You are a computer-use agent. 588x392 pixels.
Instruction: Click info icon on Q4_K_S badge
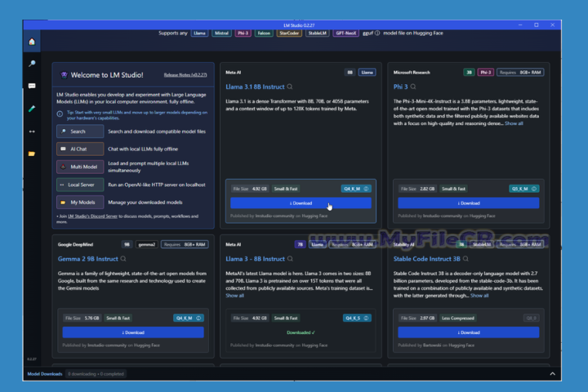tap(367, 318)
